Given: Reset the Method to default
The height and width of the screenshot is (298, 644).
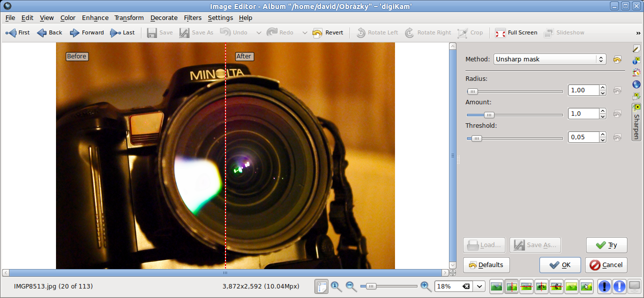Looking at the screenshot, I should pyautogui.click(x=617, y=59).
